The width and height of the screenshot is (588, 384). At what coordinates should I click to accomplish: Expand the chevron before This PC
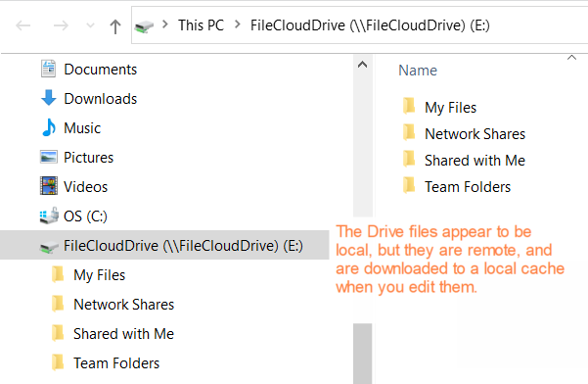pyautogui.click(x=165, y=24)
